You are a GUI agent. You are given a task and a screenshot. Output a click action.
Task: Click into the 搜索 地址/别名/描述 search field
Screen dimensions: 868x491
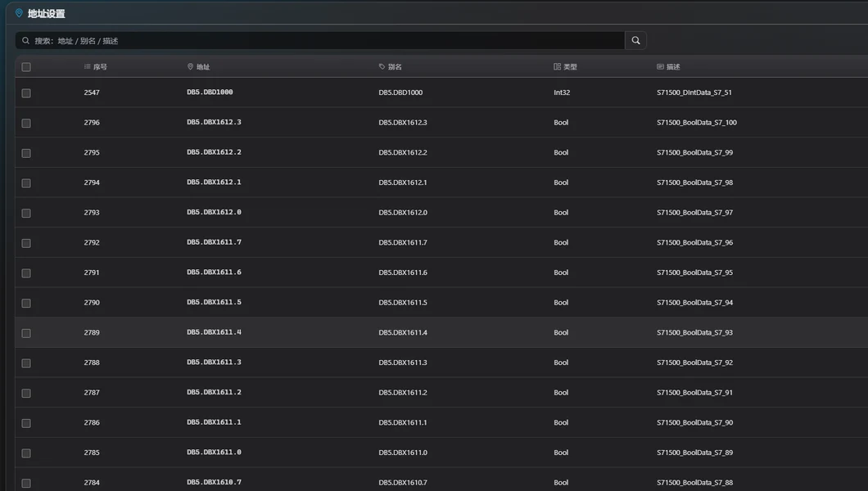[320, 40]
